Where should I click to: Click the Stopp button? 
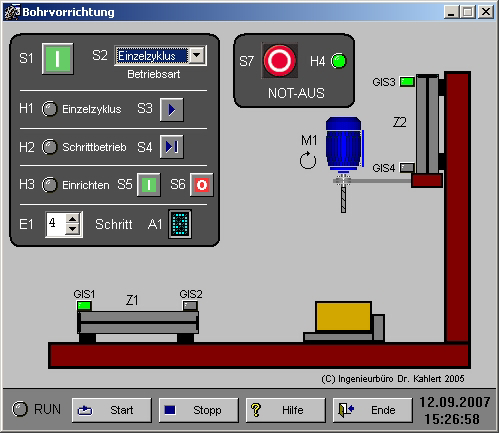point(199,410)
